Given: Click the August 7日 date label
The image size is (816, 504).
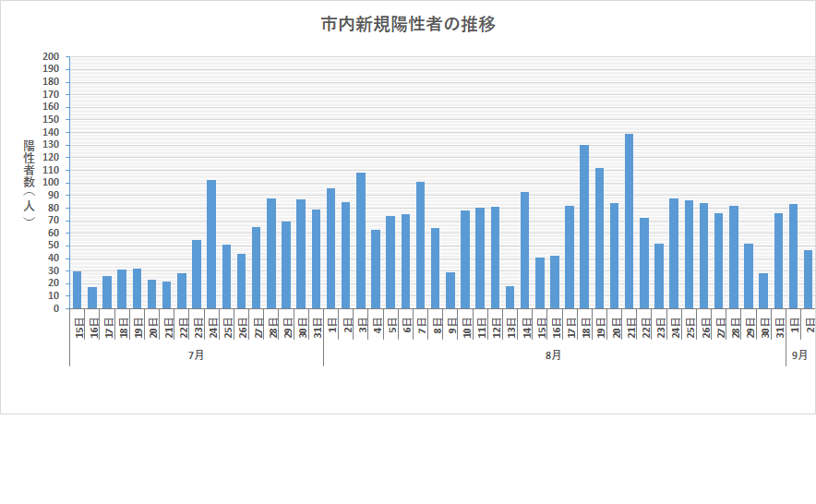Looking at the screenshot, I should coord(422,326).
